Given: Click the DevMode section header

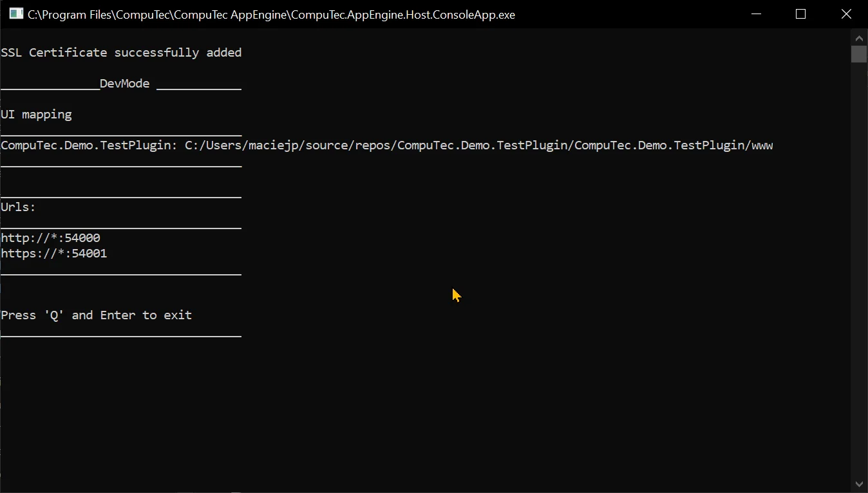Looking at the screenshot, I should tap(124, 83).
